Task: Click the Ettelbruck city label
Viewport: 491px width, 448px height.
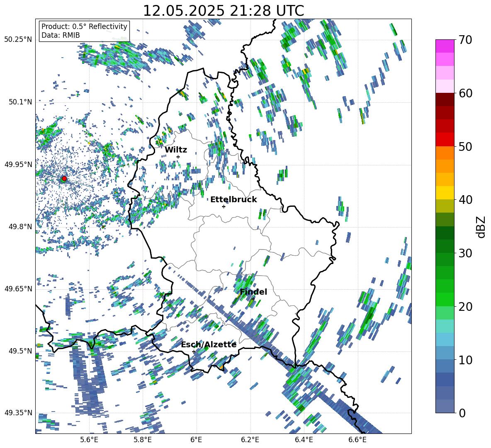Action: point(233,200)
